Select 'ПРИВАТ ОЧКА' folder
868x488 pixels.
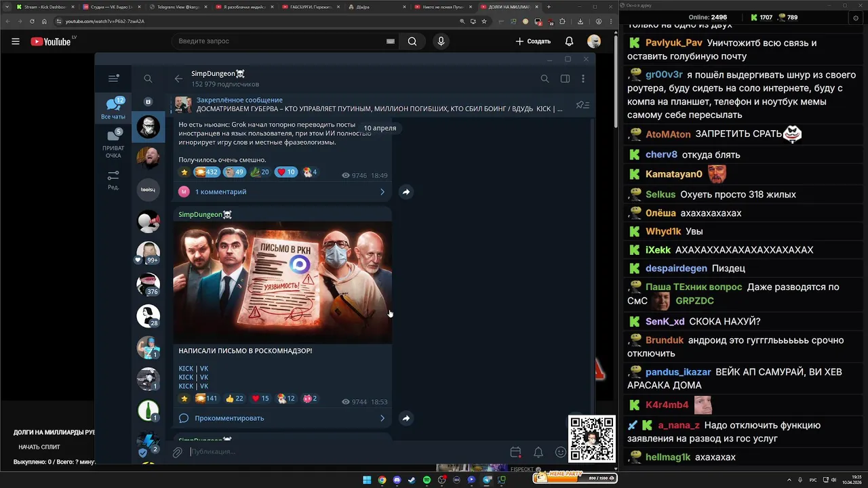(113, 144)
